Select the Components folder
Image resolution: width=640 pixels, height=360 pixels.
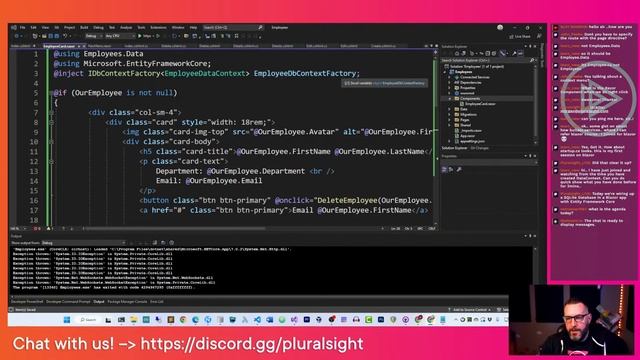click(x=470, y=98)
